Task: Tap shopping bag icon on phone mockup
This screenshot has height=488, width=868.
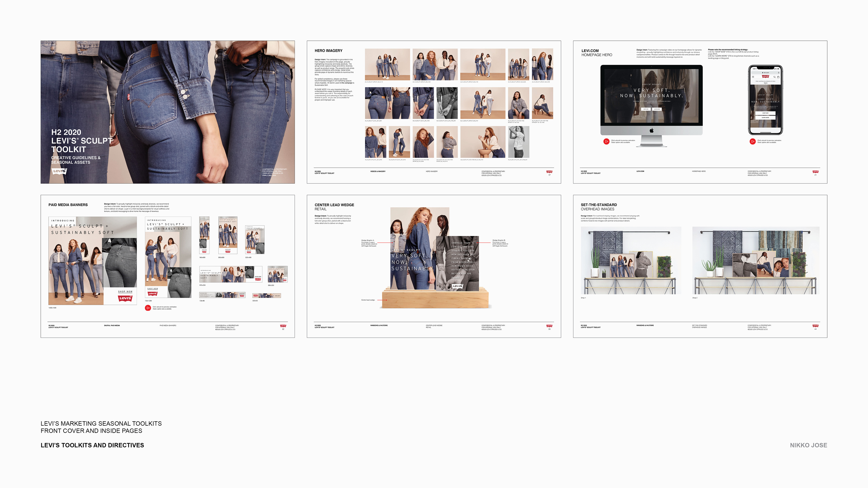Action: 778,77
